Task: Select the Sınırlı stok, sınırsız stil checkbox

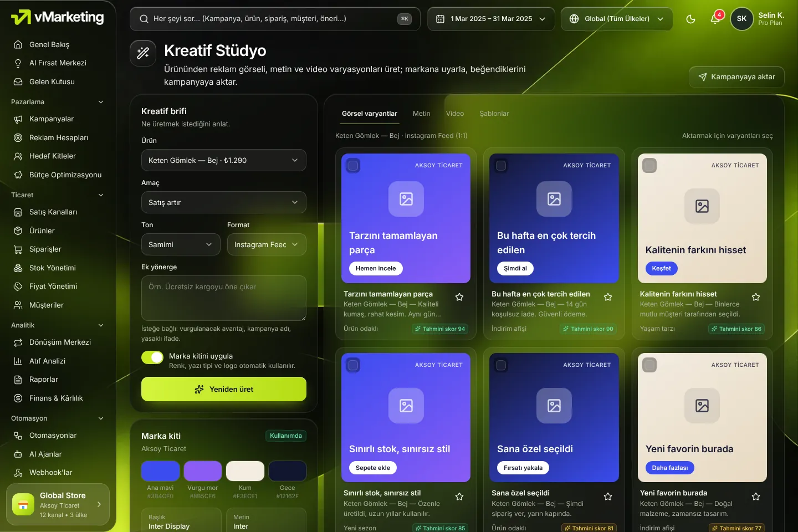Action: point(353,365)
